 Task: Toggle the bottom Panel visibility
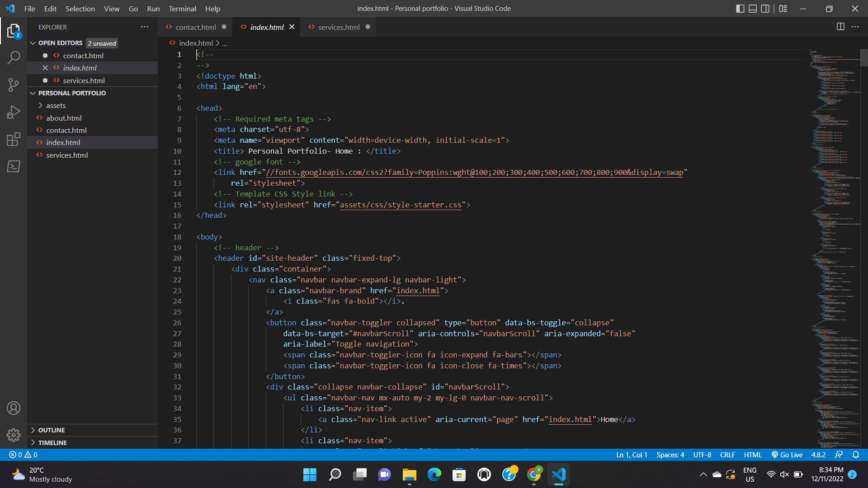click(753, 9)
